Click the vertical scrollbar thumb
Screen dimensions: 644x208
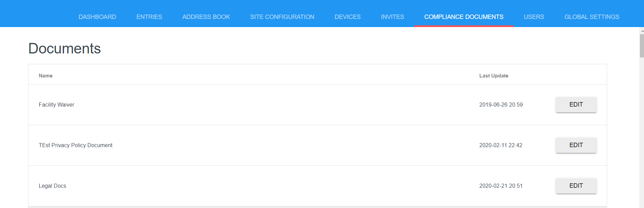[642, 46]
